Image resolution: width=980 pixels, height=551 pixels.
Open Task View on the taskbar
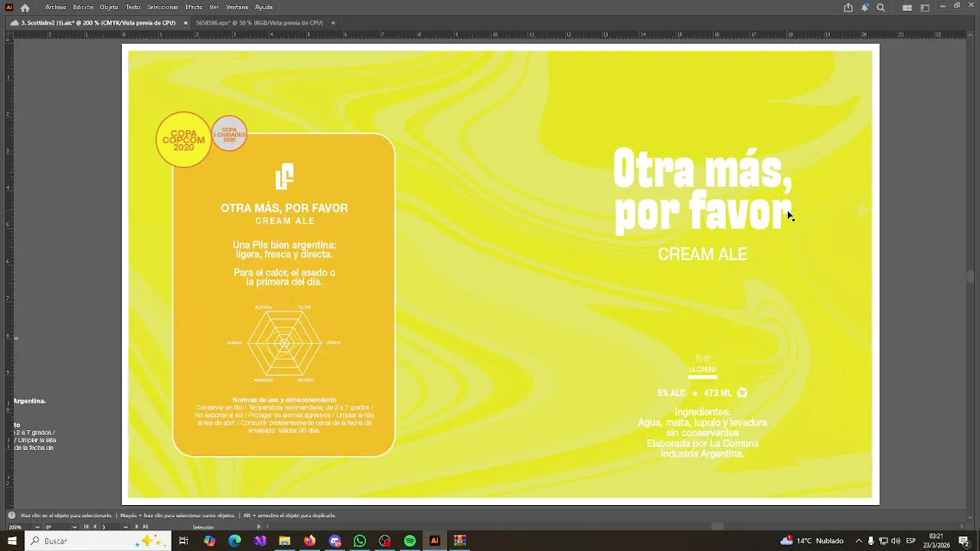pyautogui.click(x=184, y=541)
